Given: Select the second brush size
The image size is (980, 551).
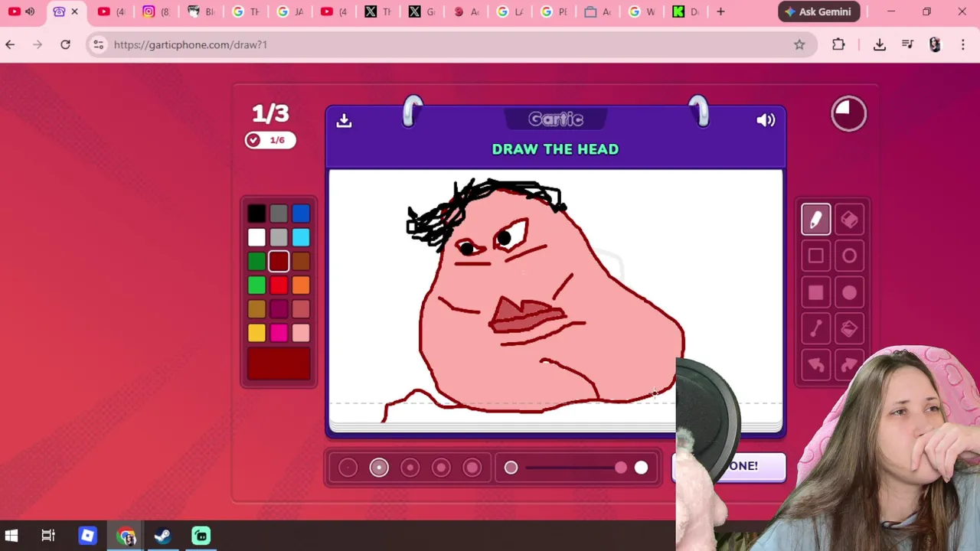Looking at the screenshot, I should coord(379,468).
